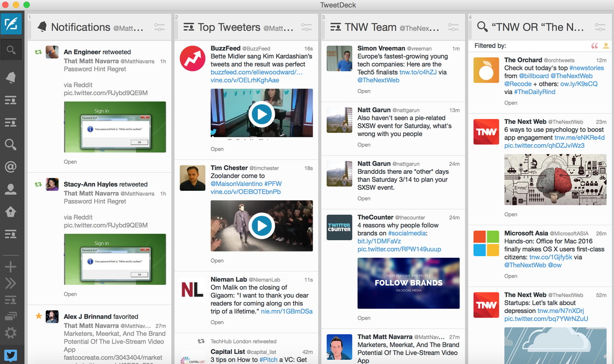This screenshot has height=364, width=614.
Task: Open the new tweet compose panel
Action: [x=11, y=24]
